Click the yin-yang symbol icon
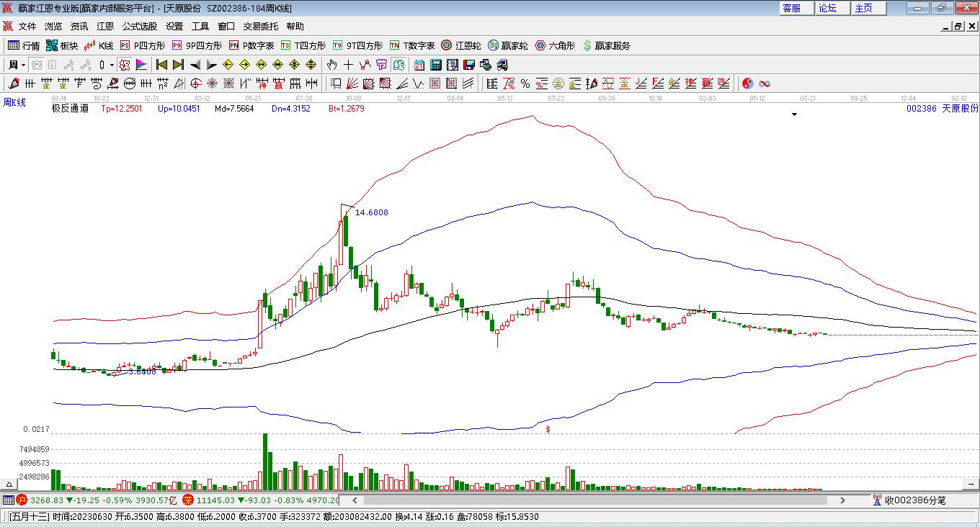The width and height of the screenshot is (980, 527). 747,84
